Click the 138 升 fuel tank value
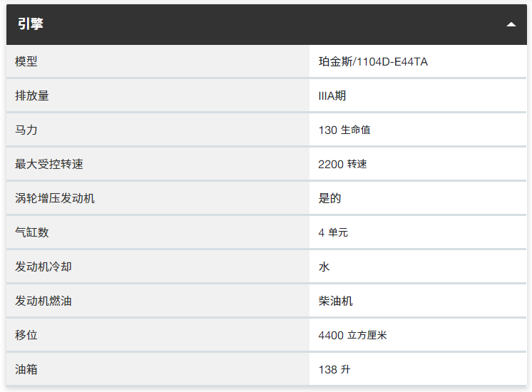This screenshot has height=392, width=532. point(334,370)
